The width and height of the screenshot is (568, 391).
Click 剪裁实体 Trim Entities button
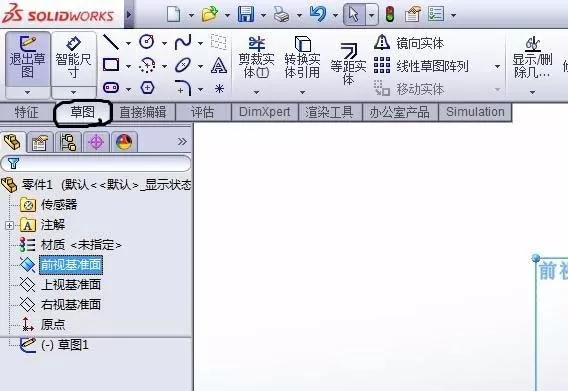coord(256,57)
